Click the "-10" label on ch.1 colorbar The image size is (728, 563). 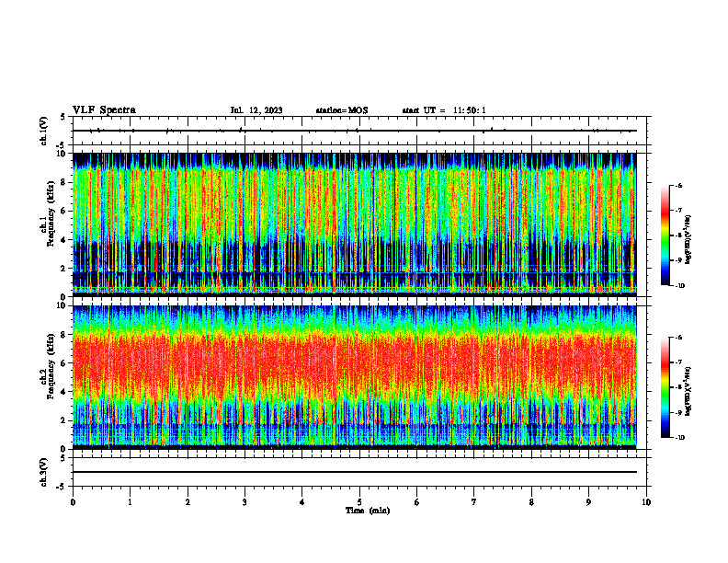click(x=679, y=286)
